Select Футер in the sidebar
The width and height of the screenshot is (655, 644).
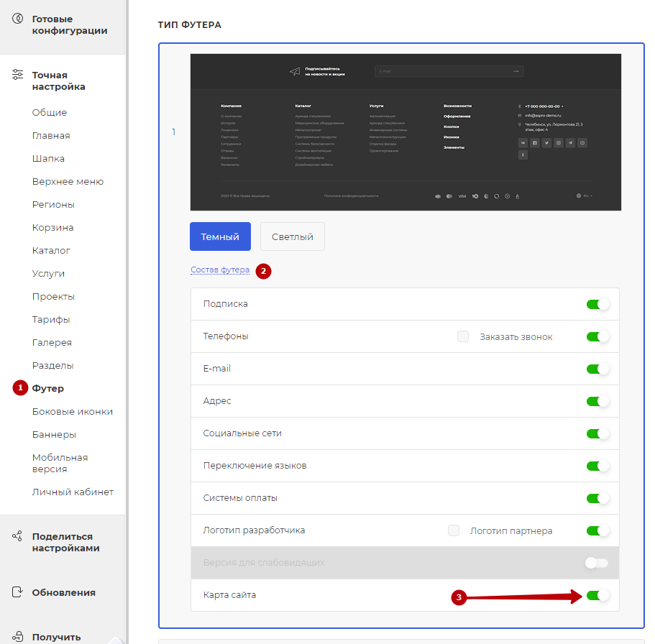pyautogui.click(x=47, y=388)
